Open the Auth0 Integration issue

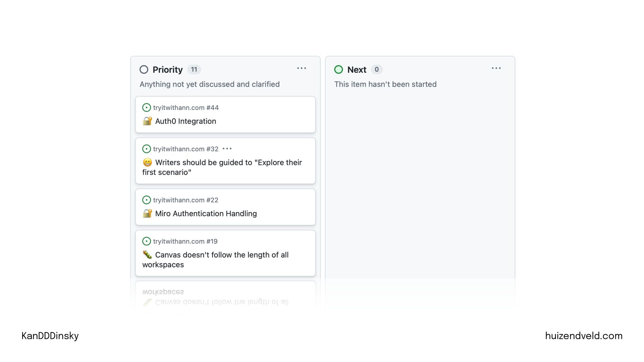(x=185, y=121)
